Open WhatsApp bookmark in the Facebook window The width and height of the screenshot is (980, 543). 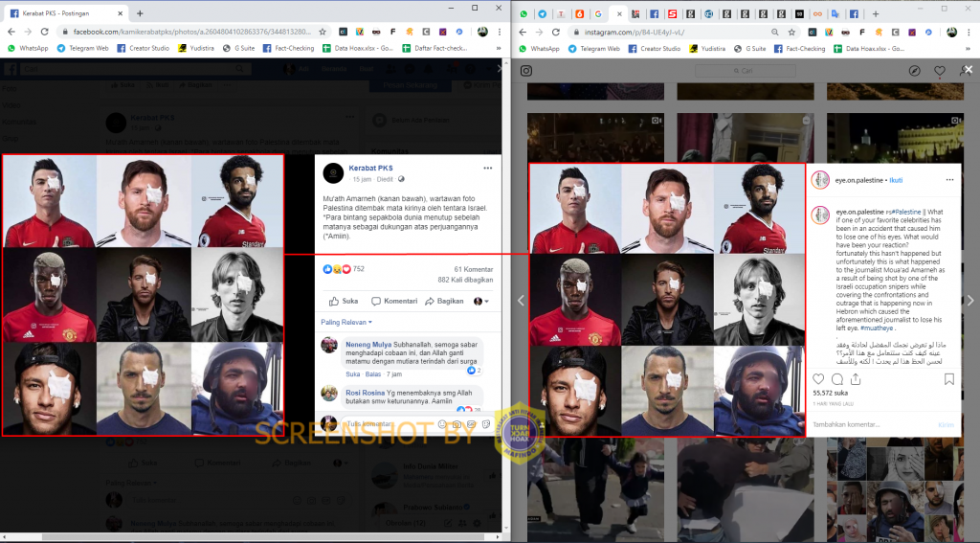[28, 48]
